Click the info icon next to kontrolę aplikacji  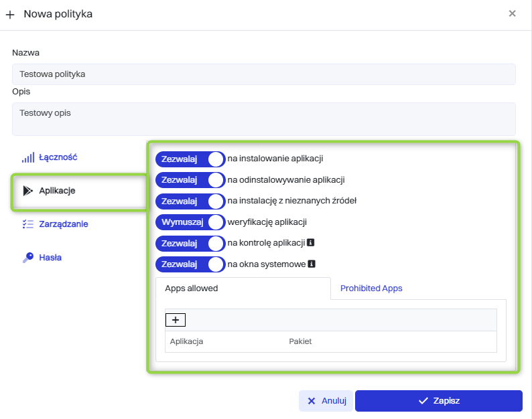pyautogui.click(x=311, y=243)
